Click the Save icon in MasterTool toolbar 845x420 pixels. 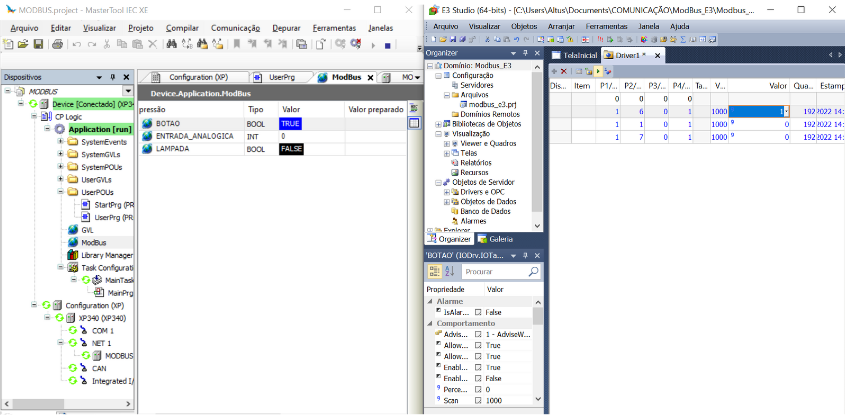pyautogui.click(x=38, y=44)
